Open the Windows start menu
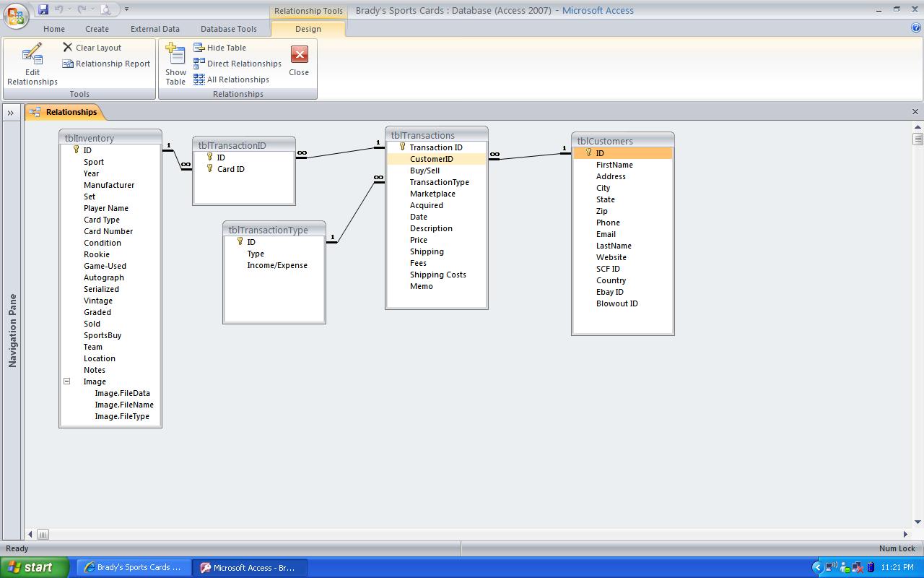Image resolution: width=924 pixels, height=578 pixels. (x=34, y=567)
